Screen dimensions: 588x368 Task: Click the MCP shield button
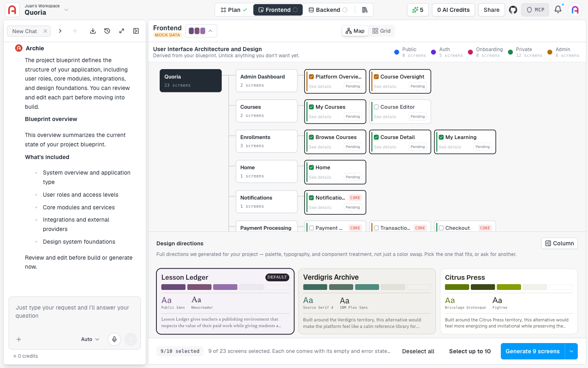coord(535,10)
